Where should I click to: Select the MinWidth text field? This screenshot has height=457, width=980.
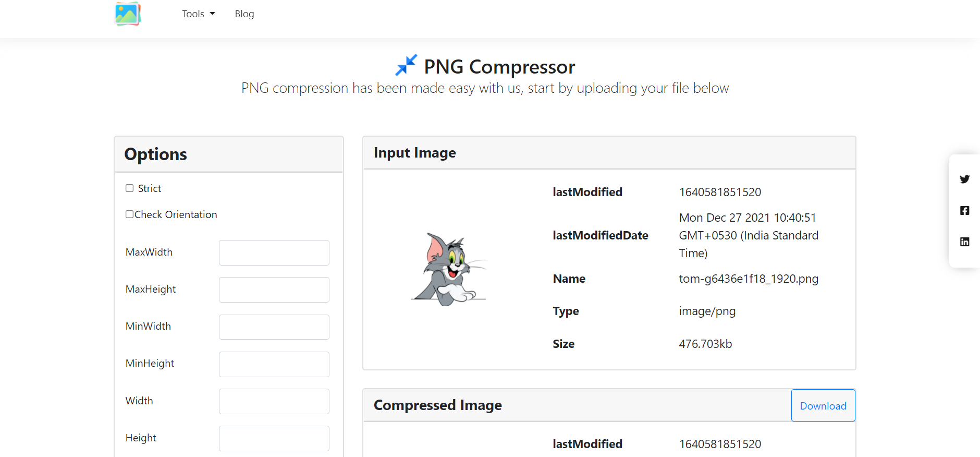[x=274, y=327]
